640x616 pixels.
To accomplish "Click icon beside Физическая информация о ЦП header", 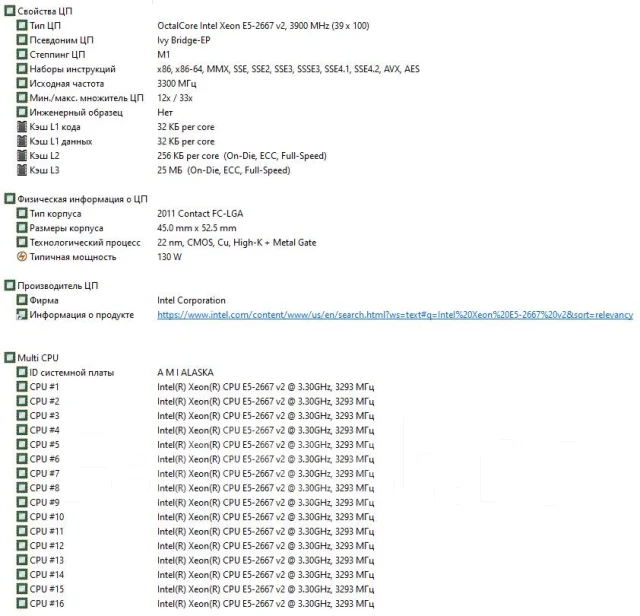I will [x=9, y=199].
